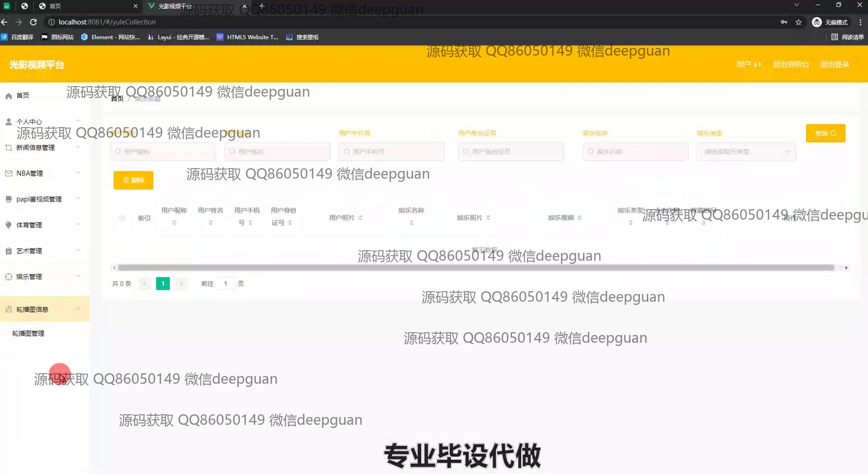Open the 图标网站 bookmark
Viewport: 868px width, 474px height.
point(57,37)
